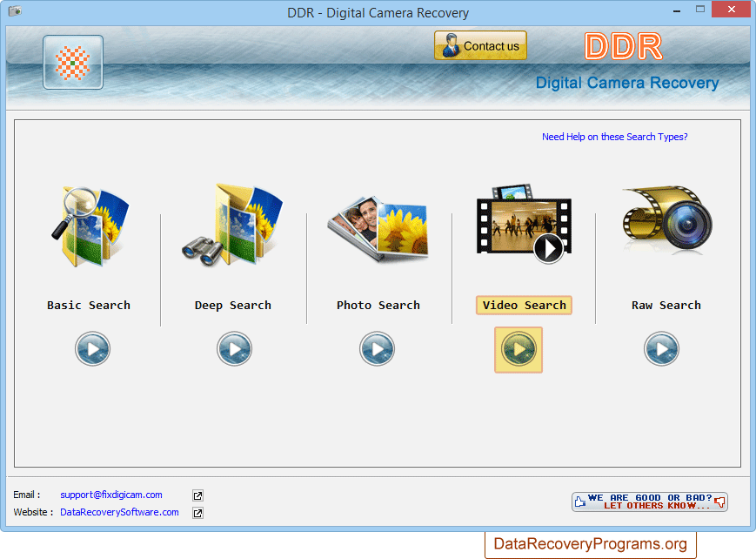Select the Photo Search label

pyautogui.click(x=378, y=306)
